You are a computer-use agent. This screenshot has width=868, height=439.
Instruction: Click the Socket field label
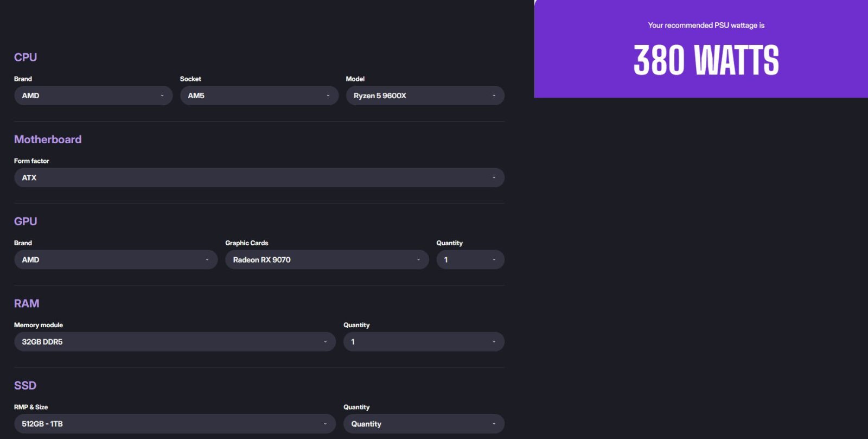190,79
